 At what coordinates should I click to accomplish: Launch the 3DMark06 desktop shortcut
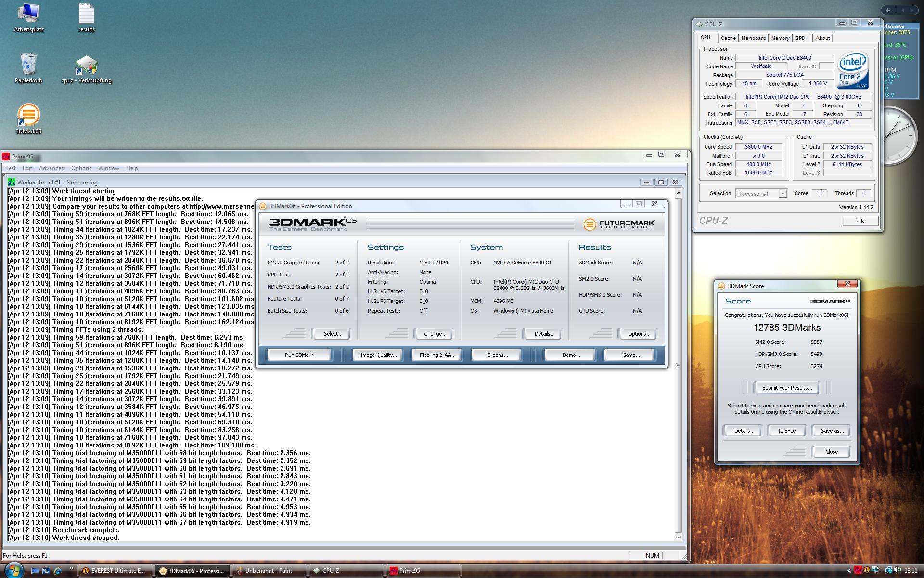[28, 119]
